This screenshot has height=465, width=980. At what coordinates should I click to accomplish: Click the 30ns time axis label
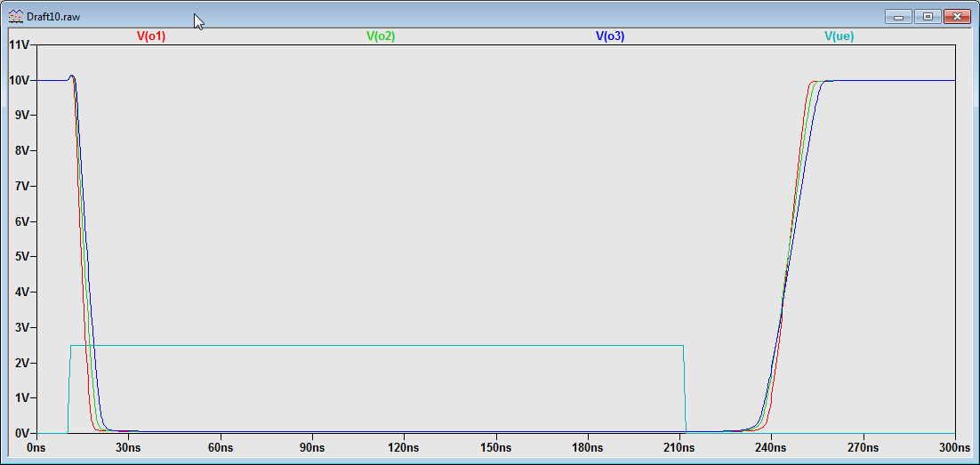pyautogui.click(x=128, y=448)
